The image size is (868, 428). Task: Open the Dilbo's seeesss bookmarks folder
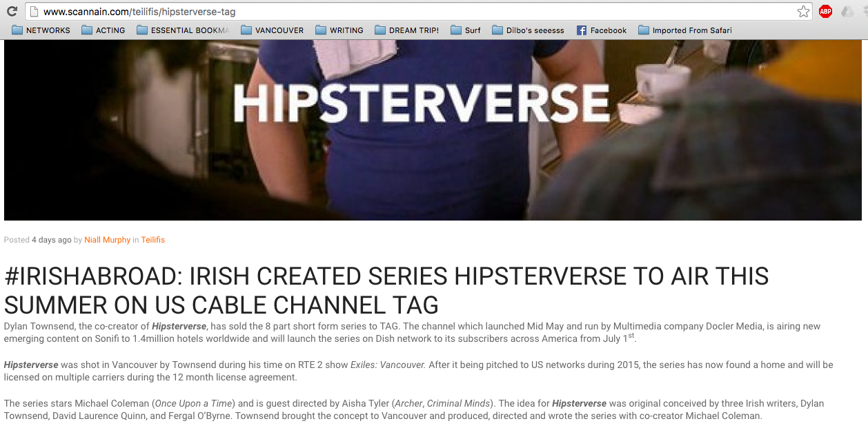click(528, 30)
